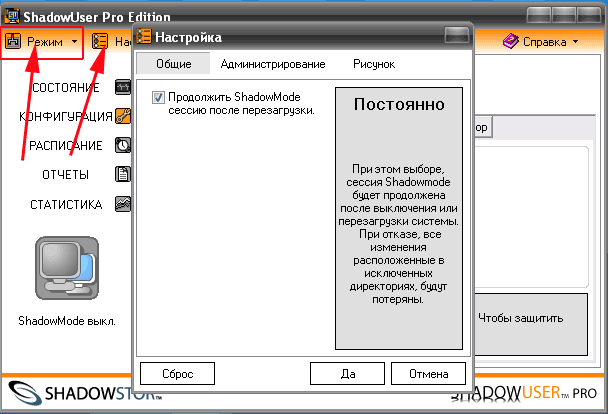Click the Настройка dialog title icon
Image resolution: width=608 pixels, height=414 pixels.
tap(143, 36)
